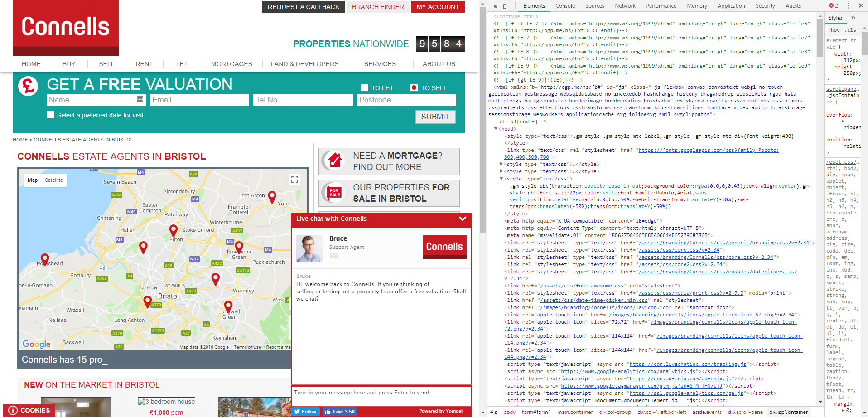Screen dimensions: 868x418
Task: Select the TO SELL radio option
Action: (x=414, y=87)
